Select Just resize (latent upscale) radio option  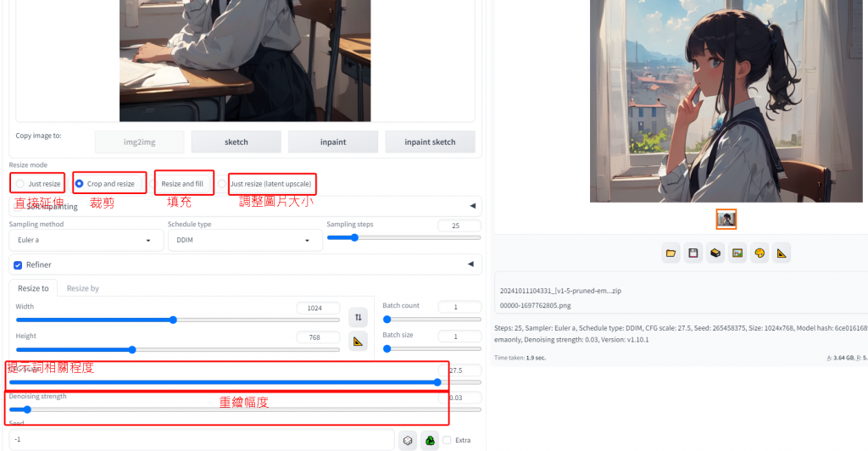[x=222, y=184]
